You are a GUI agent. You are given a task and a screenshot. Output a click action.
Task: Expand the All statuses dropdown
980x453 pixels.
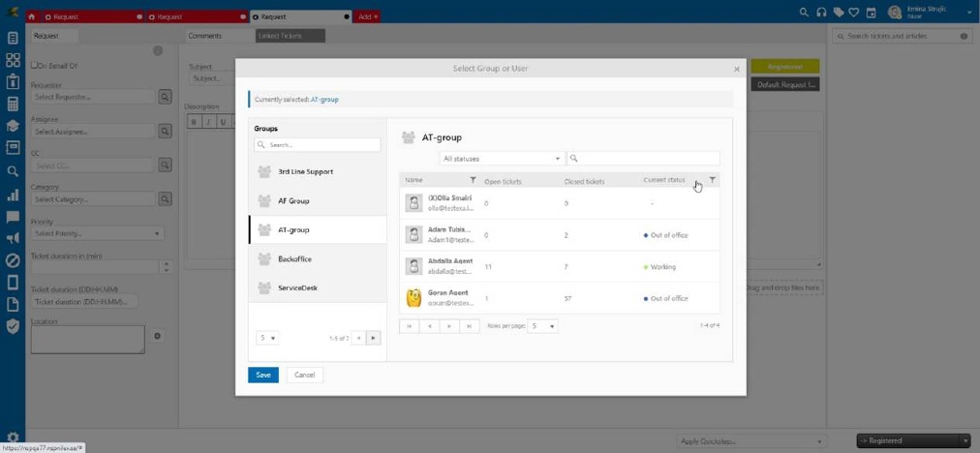[x=502, y=159]
